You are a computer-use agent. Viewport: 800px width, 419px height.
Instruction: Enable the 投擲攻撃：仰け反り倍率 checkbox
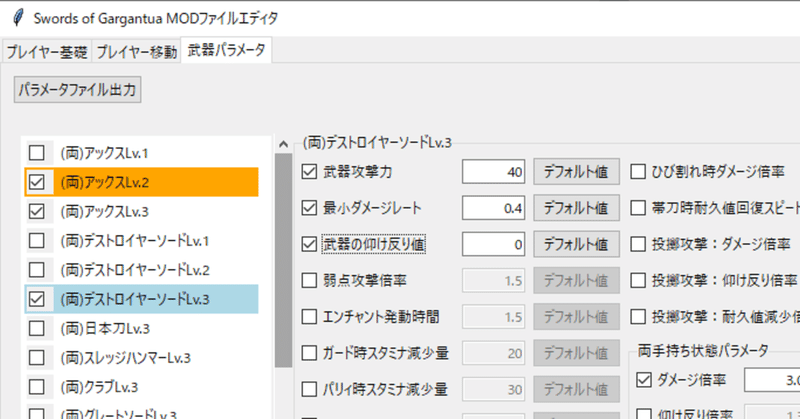[x=638, y=280]
